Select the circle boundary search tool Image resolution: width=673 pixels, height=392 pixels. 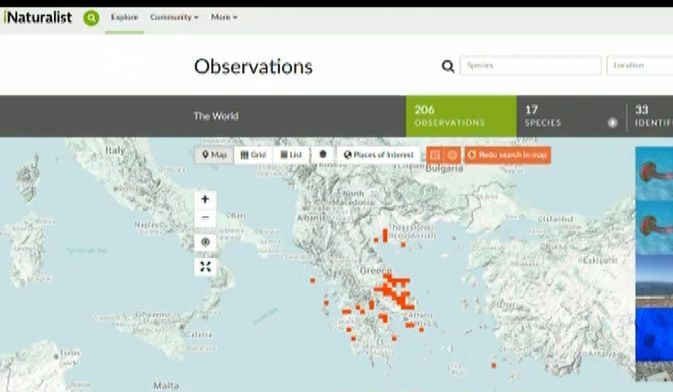pos(452,155)
